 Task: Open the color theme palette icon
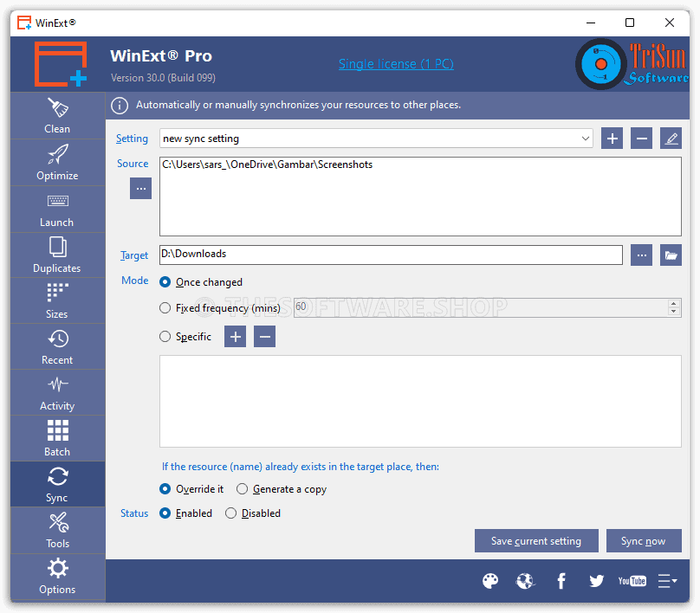[x=490, y=581]
